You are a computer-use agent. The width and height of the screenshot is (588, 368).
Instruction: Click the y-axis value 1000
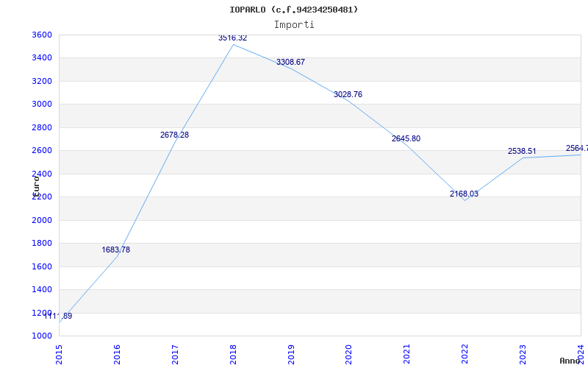coord(42,336)
